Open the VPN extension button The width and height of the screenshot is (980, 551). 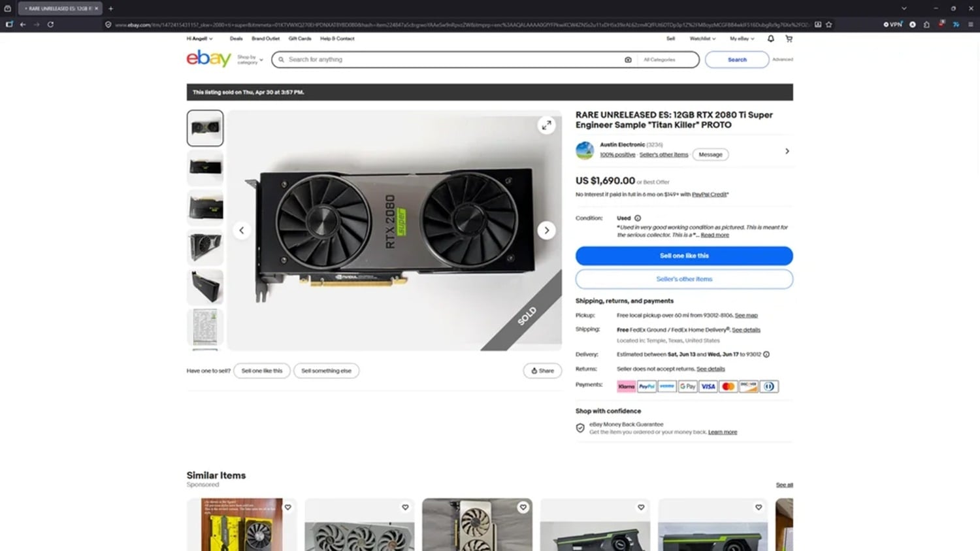pyautogui.click(x=892, y=24)
